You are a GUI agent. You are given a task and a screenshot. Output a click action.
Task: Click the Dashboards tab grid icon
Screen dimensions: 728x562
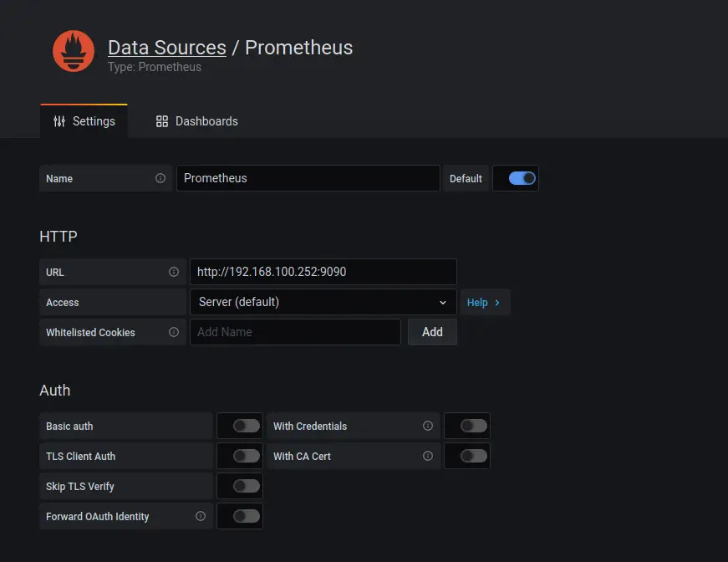pos(162,121)
